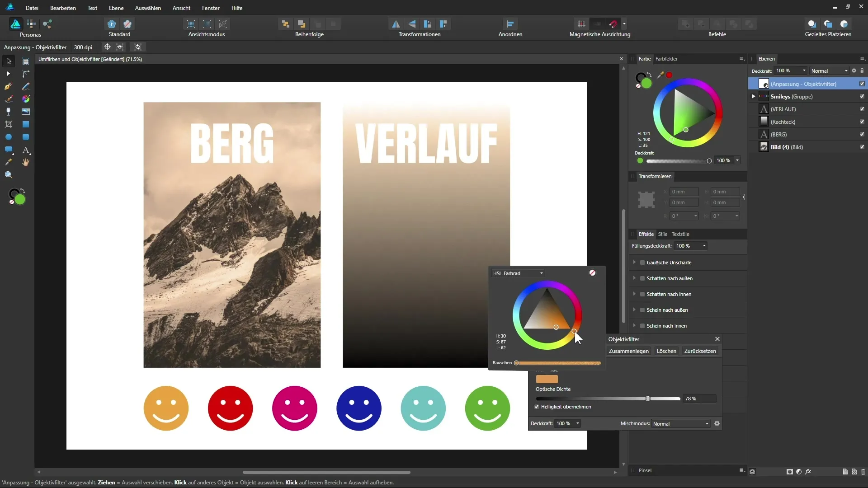Image resolution: width=868 pixels, height=488 pixels.
Task: Click the Rauschen noise slider
Action: (x=558, y=363)
